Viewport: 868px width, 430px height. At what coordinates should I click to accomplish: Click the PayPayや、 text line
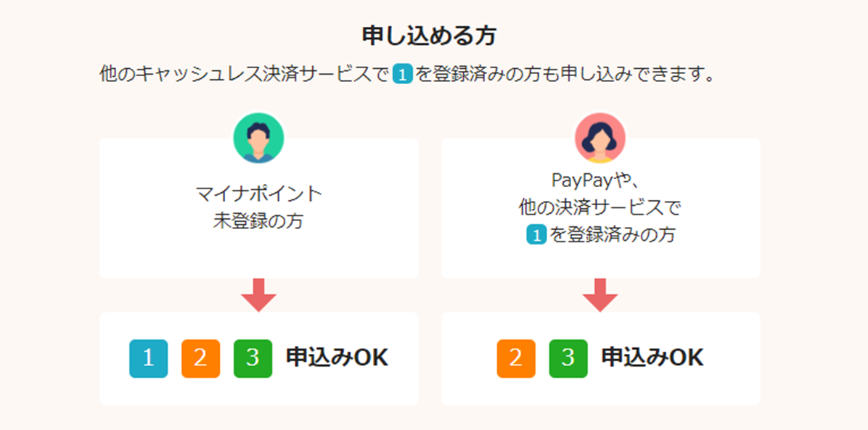(x=596, y=181)
